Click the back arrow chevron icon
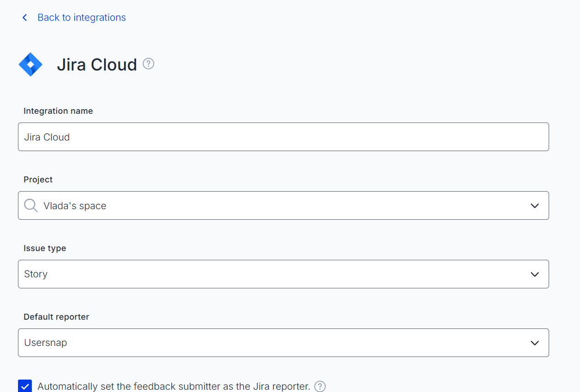 [25, 18]
